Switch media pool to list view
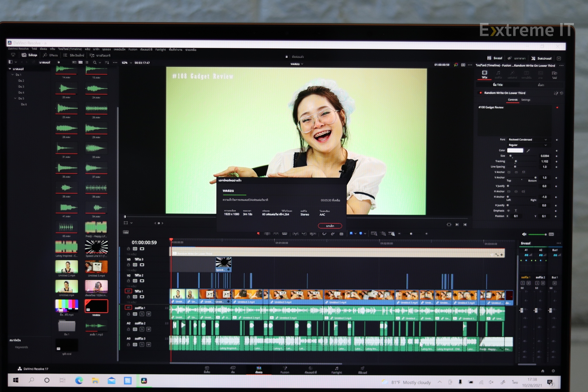The width and height of the screenshot is (588, 392). (x=87, y=62)
